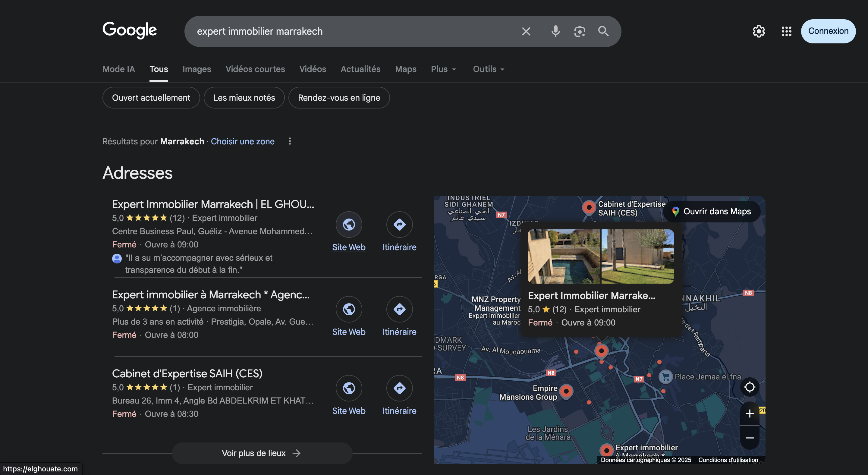This screenshot has width=868, height=475.
Task: Open search by image camera icon
Action: tap(580, 31)
